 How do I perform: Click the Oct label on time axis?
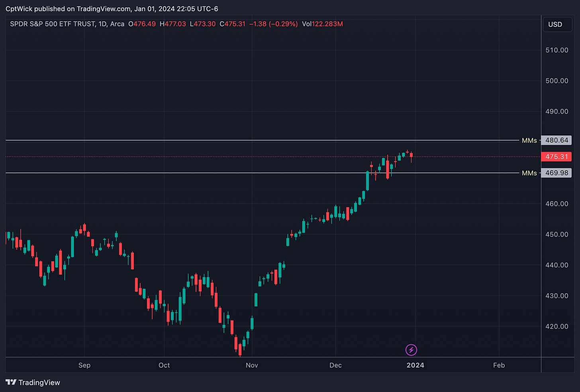pos(164,365)
